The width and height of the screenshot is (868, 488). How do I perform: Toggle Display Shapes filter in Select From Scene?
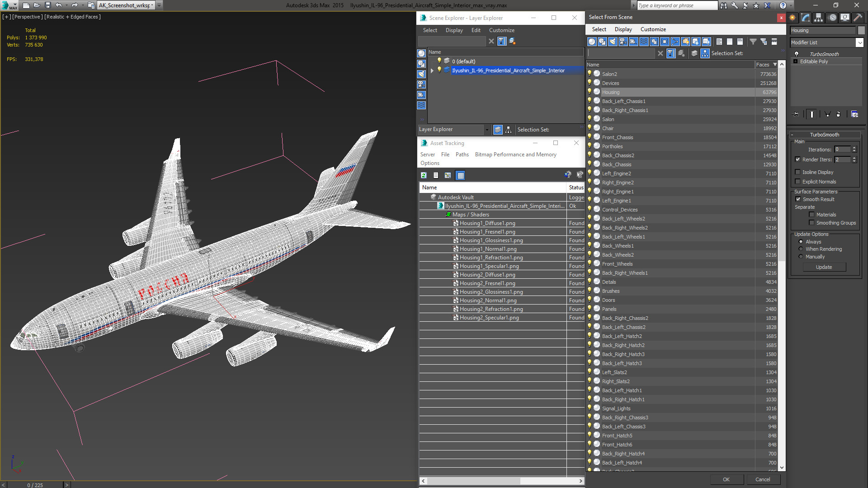(x=602, y=42)
